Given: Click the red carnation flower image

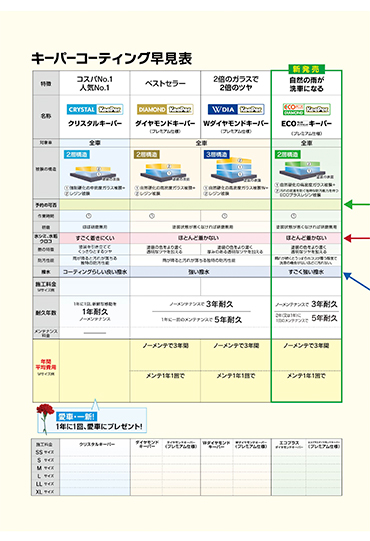Looking at the screenshot, I should click(45, 418).
